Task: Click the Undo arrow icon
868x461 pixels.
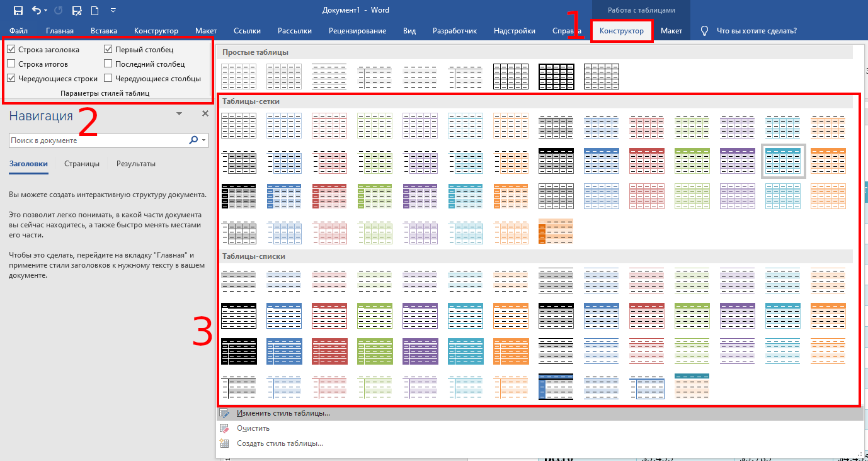Action: (x=37, y=11)
